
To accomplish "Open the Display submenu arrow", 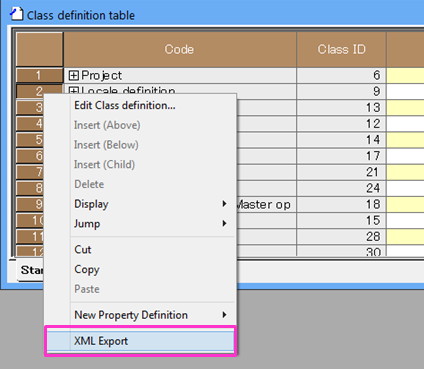I will tap(224, 204).
